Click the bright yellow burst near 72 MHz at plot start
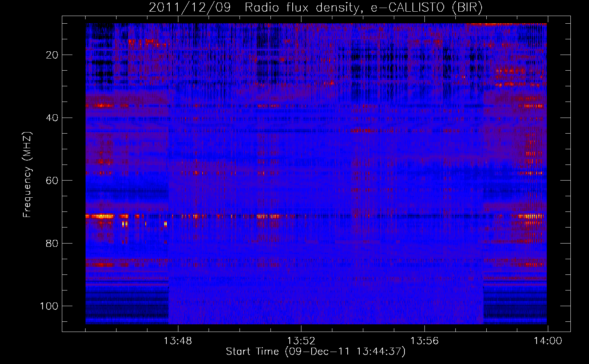The width and height of the screenshot is (589, 364). pos(100,216)
